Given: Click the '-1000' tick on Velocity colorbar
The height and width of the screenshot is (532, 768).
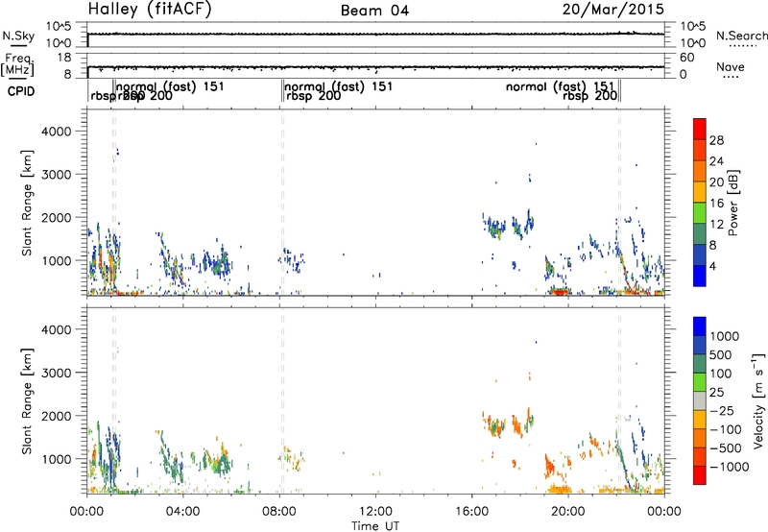Looking at the screenshot, I should (x=729, y=467).
